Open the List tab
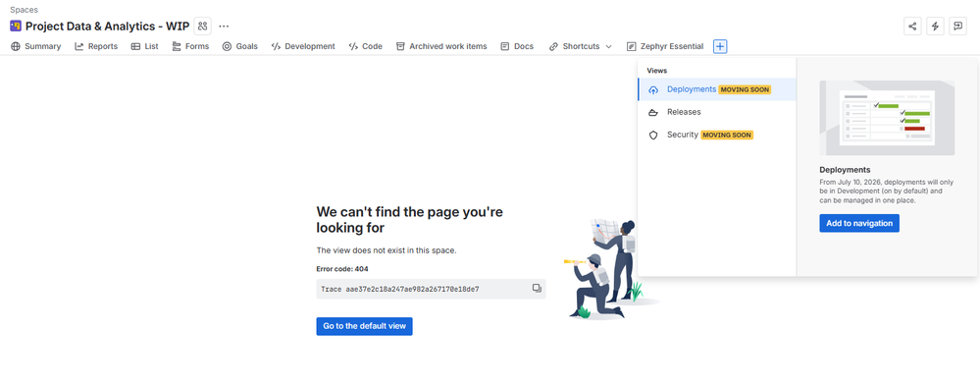 [144, 46]
